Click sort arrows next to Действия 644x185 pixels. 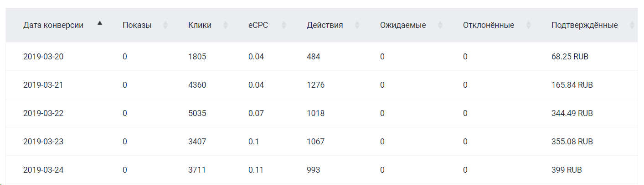[357, 25]
